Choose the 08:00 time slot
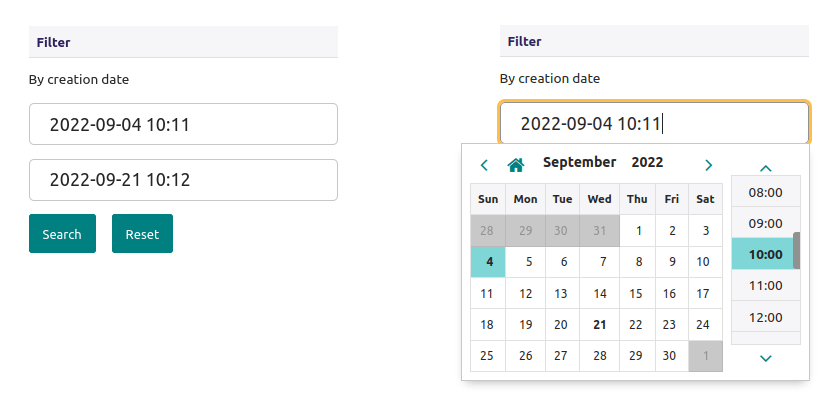This screenshot has height=411, width=835. 765,192
